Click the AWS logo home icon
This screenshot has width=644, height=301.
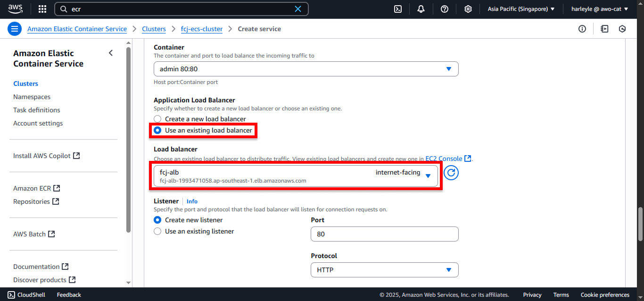[15, 8]
